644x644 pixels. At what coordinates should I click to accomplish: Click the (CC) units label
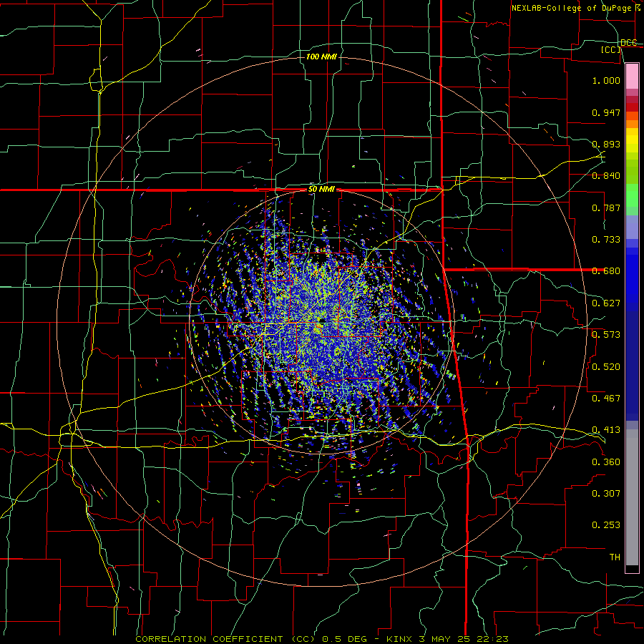coord(611,49)
